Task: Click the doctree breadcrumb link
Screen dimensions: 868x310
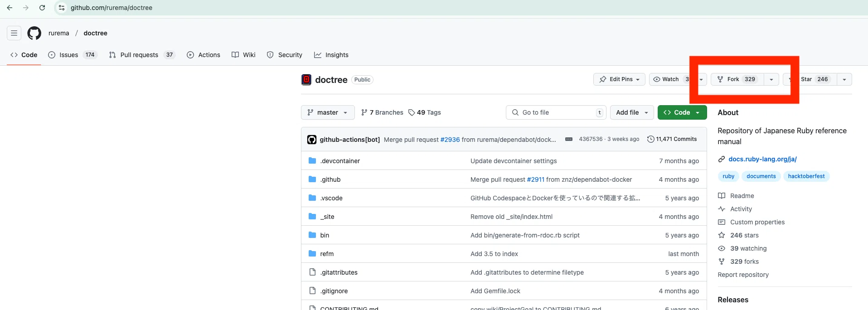Action: point(96,33)
